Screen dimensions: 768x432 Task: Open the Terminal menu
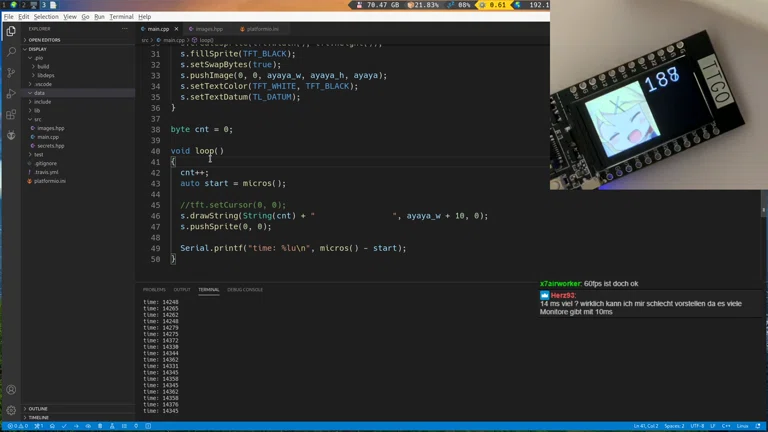pyautogui.click(x=121, y=17)
